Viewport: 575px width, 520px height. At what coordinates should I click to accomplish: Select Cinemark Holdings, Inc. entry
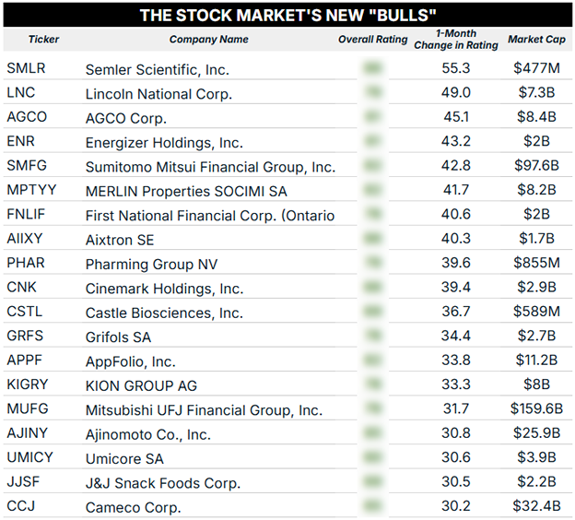point(164,289)
